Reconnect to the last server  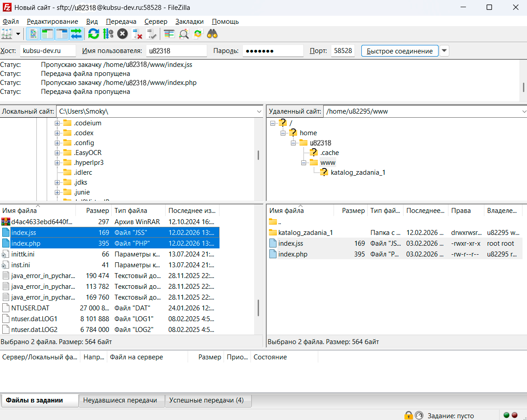151,34
